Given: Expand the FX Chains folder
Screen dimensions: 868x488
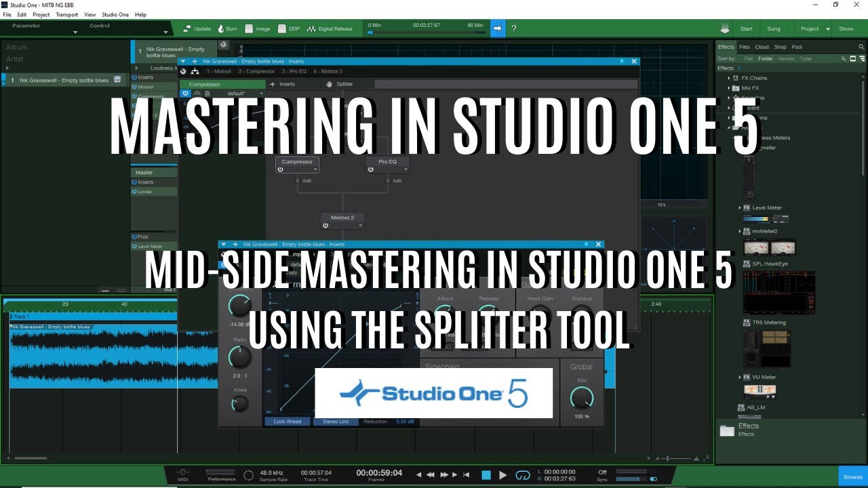Looking at the screenshot, I should 729,78.
